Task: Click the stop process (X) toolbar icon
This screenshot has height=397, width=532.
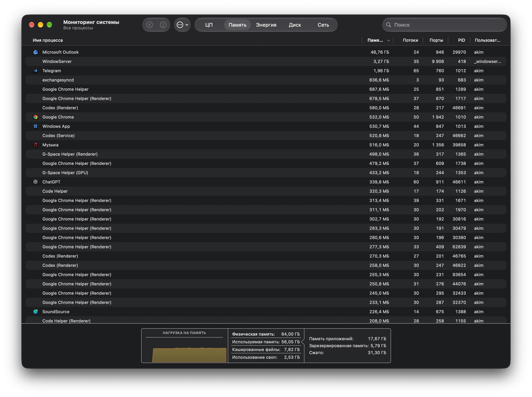Action: click(149, 25)
